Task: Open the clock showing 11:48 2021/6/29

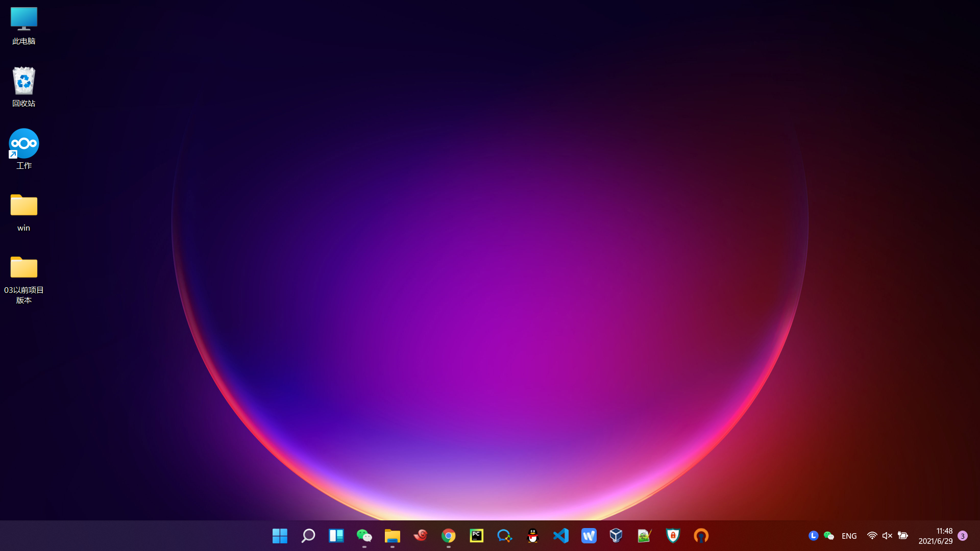Action: click(x=935, y=536)
